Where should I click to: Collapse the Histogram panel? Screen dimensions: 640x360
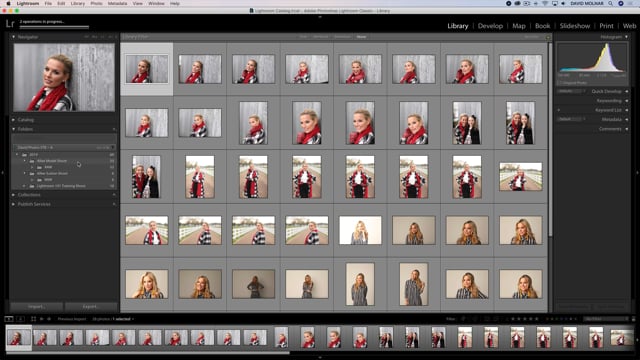627,37
